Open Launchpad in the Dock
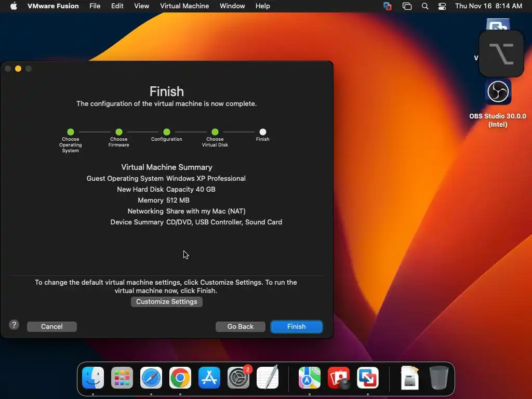 [x=122, y=378]
